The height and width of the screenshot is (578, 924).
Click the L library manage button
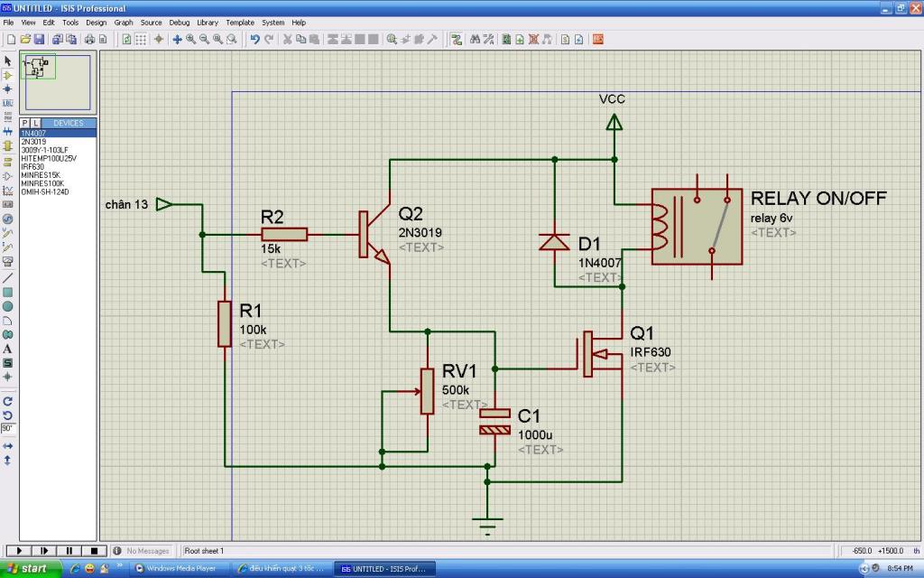click(x=35, y=123)
